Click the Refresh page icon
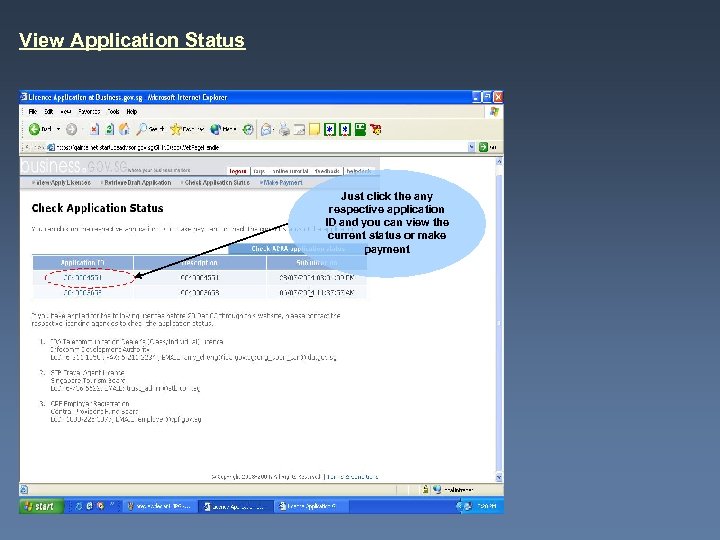The height and width of the screenshot is (540, 720). (109, 129)
